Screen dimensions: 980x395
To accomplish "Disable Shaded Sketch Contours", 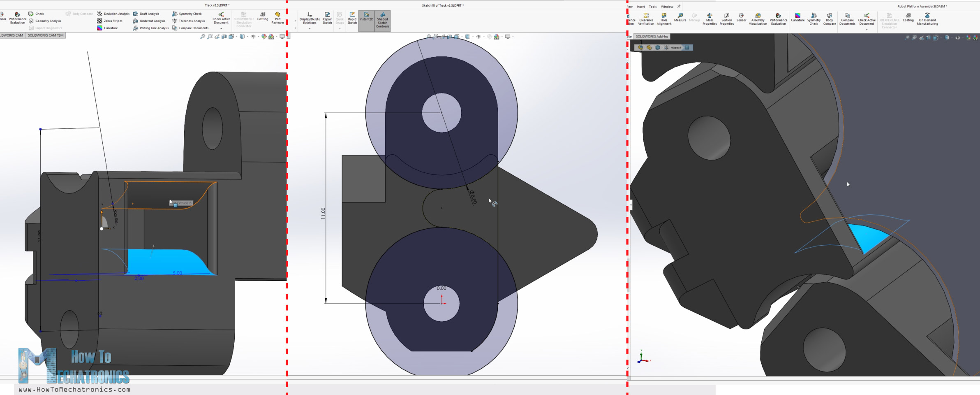I will pos(382,20).
